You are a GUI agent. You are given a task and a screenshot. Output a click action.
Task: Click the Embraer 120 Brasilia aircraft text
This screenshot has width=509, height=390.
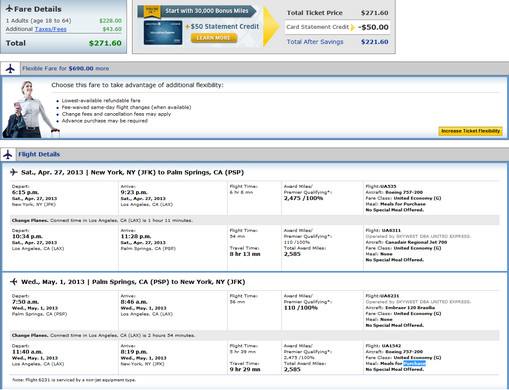[x=410, y=308]
